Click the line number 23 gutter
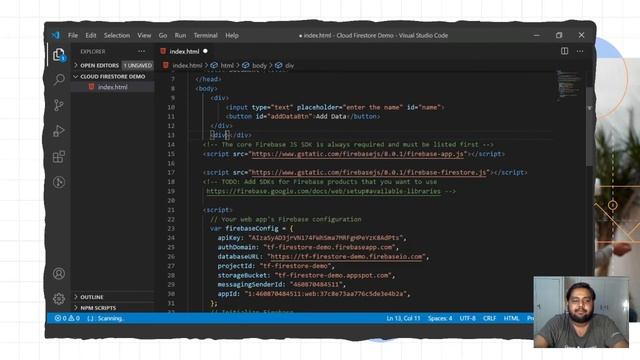This screenshot has width=640, height=360. 171,229
